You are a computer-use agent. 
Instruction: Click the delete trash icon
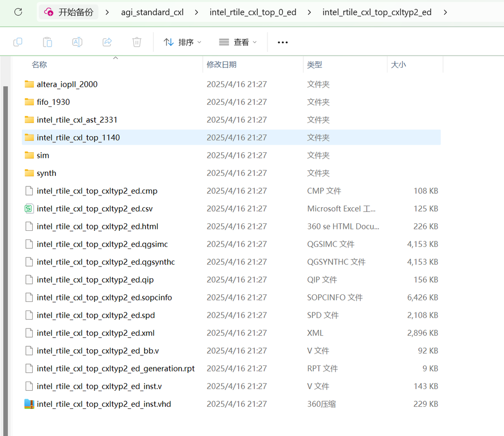click(x=137, y=42)
